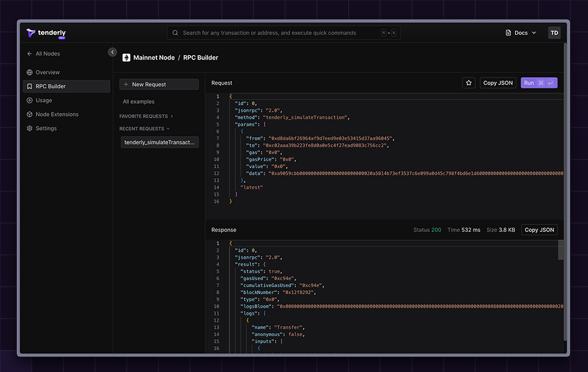
Task: Open the TD user avatar
Action: [x=554, y=33]
